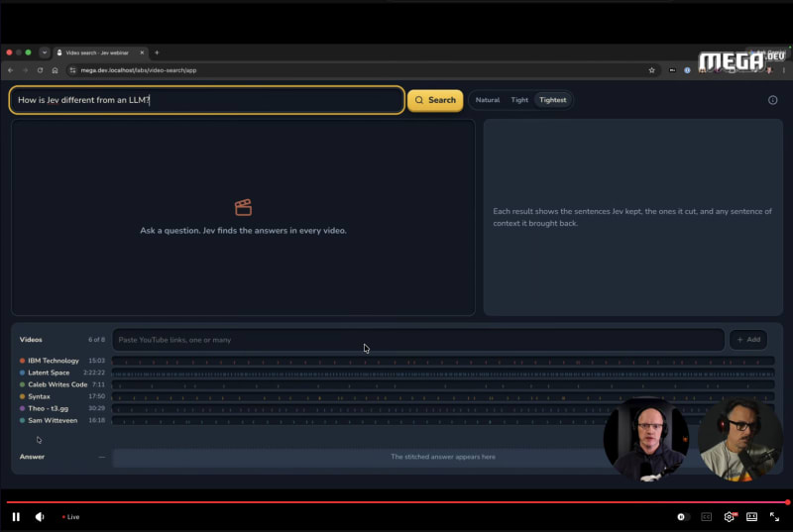Toggle the autoplay switch in player

coord(683,517)
